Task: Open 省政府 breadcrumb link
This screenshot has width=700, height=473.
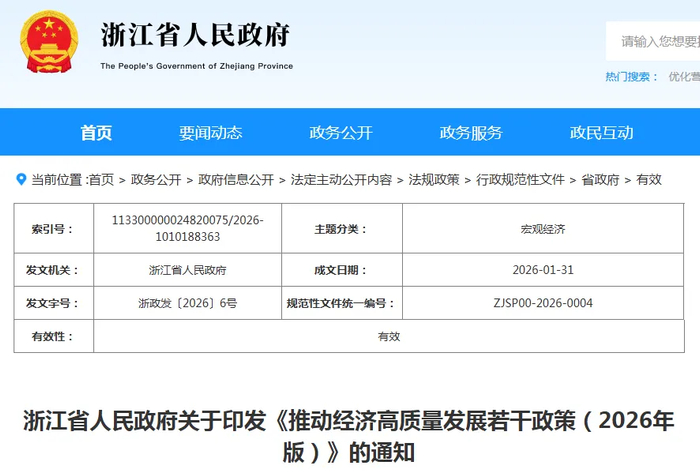Action: point(600,180)
